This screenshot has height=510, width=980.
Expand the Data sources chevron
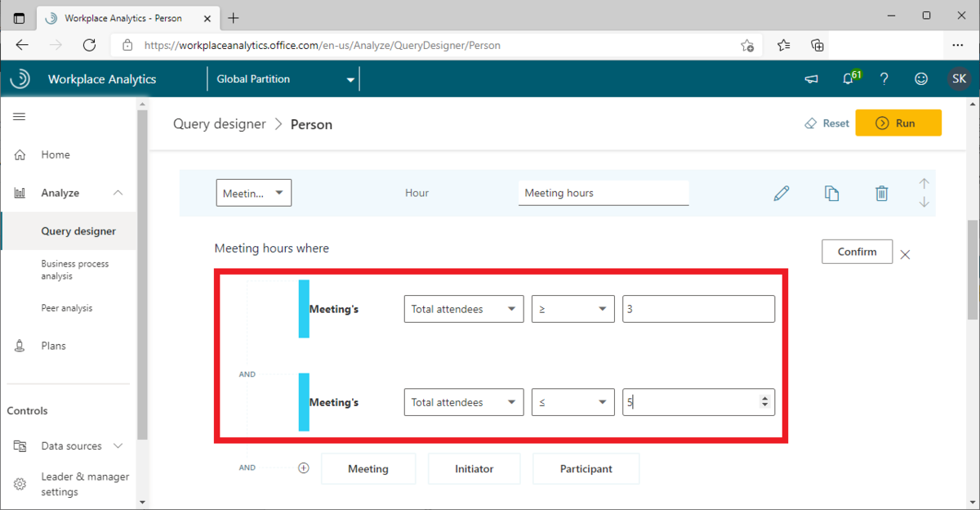click(118, 446)
